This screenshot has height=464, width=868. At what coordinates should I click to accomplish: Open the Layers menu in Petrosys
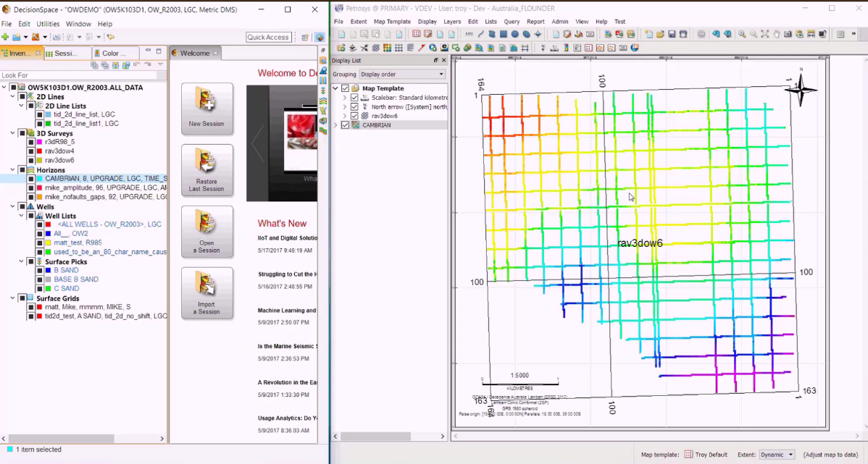pyautogui.click(x=451, y=22)
